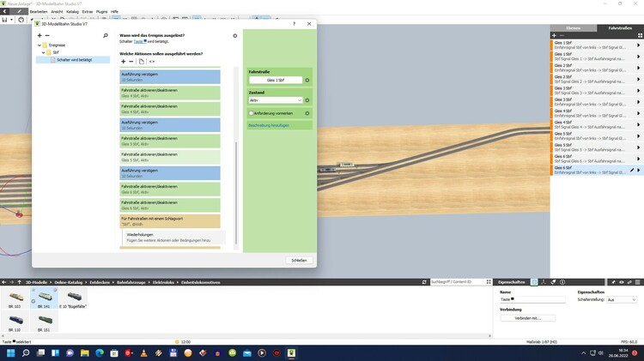The height and width of the screenshot is (361, 644).
Task: Refresh catalog icon beside search field
Action: coord(424,282)
